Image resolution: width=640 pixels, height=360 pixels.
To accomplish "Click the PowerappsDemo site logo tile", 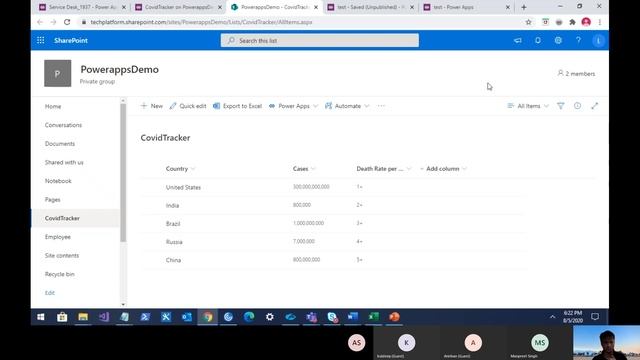I will point(58,73).
